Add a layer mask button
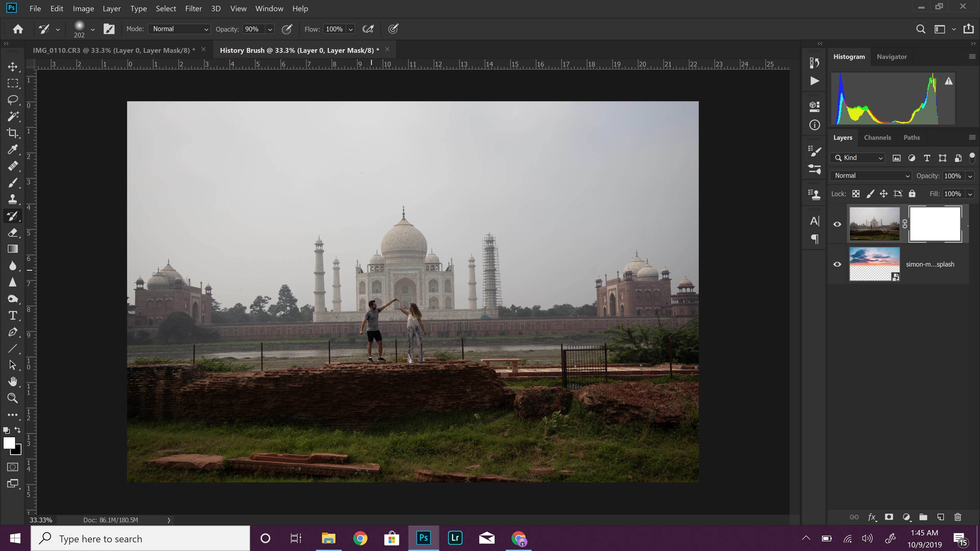Screen dimensions: 980x551 point(889,517)
